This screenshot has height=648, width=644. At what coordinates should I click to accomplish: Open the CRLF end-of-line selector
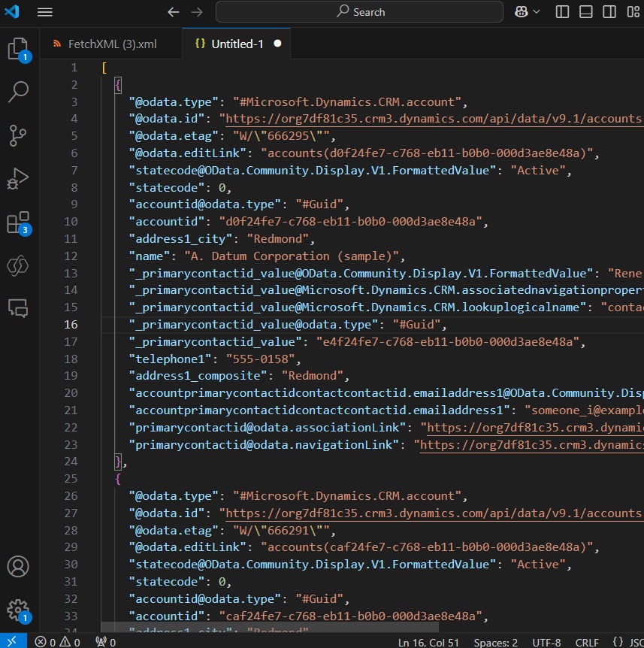point(587,642)
